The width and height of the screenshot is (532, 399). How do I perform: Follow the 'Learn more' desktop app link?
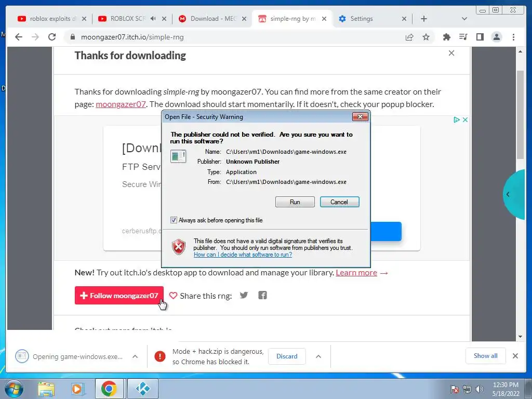pos(356,273)
